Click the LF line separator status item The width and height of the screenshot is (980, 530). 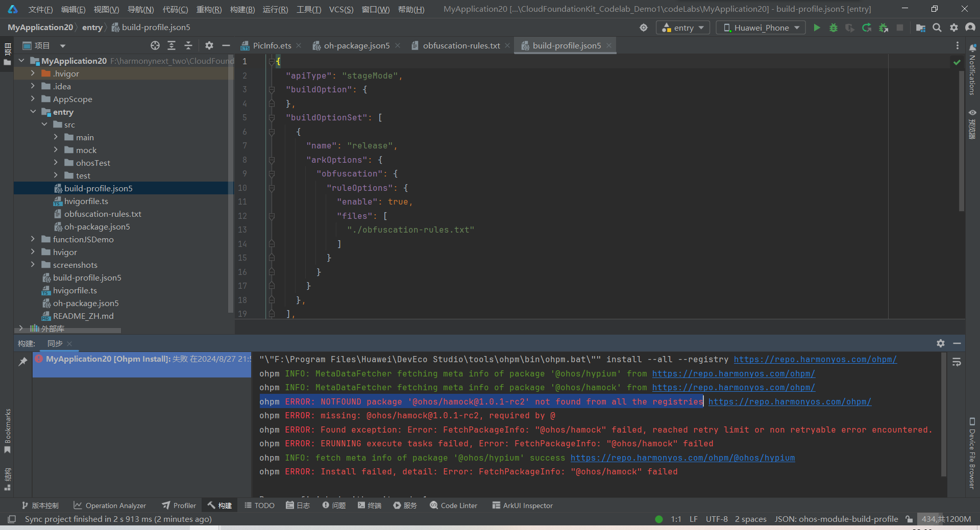click(694, 519)
